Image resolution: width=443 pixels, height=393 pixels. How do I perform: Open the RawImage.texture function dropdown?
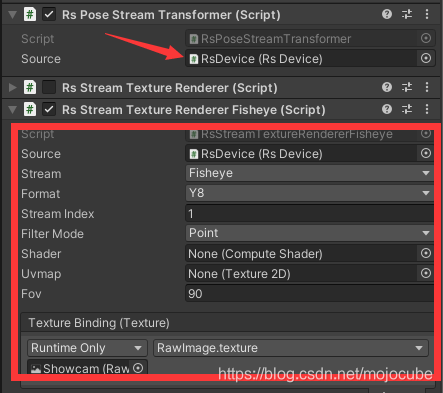point(291,348)
